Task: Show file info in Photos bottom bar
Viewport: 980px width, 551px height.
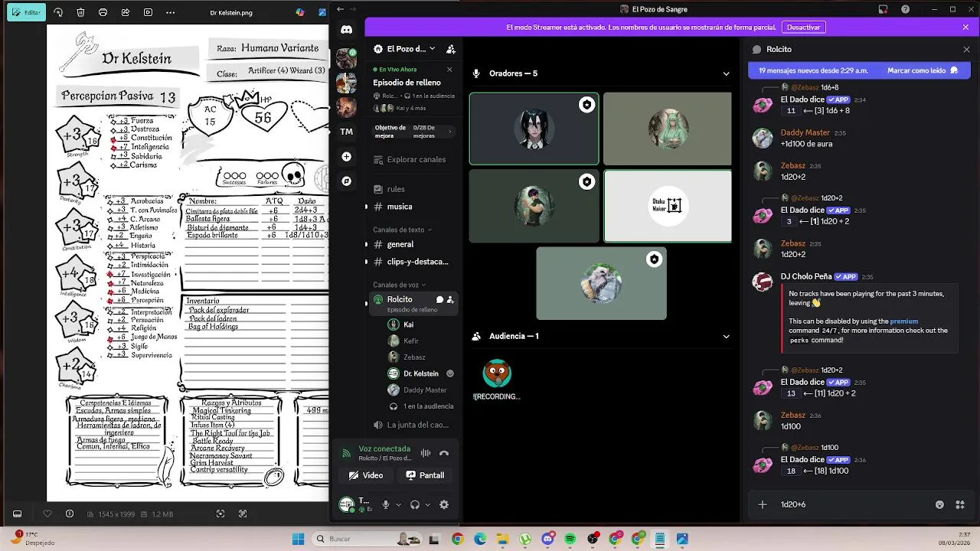Action: [70, 514]
